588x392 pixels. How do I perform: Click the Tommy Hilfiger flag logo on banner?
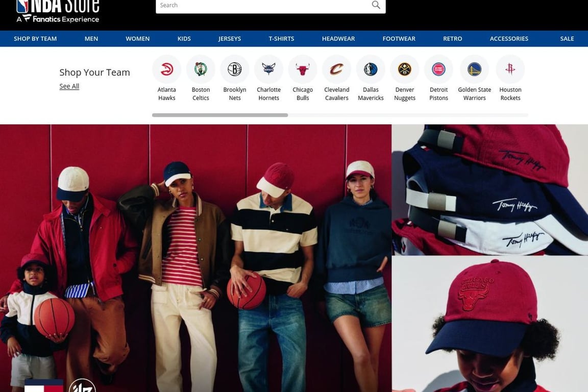point(44,386)
